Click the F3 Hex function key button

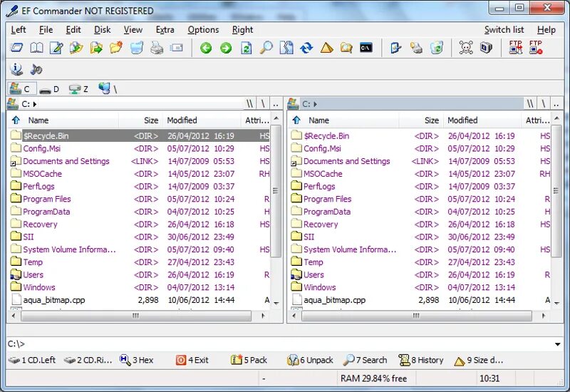point(137,360)
